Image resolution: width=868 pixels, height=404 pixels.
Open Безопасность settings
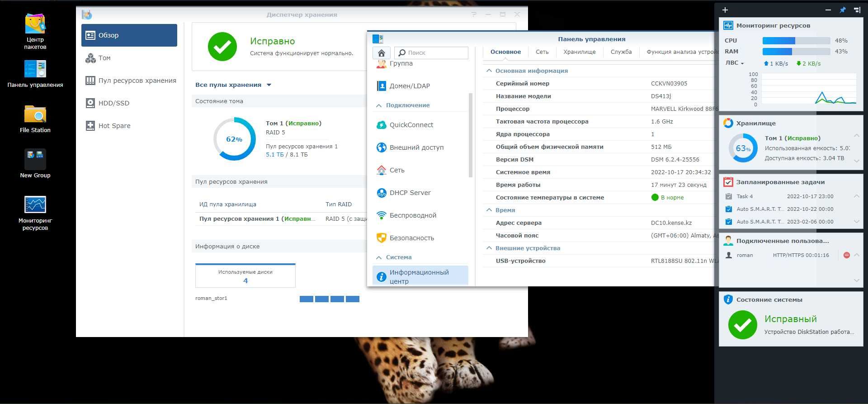[x=420, y=238]
